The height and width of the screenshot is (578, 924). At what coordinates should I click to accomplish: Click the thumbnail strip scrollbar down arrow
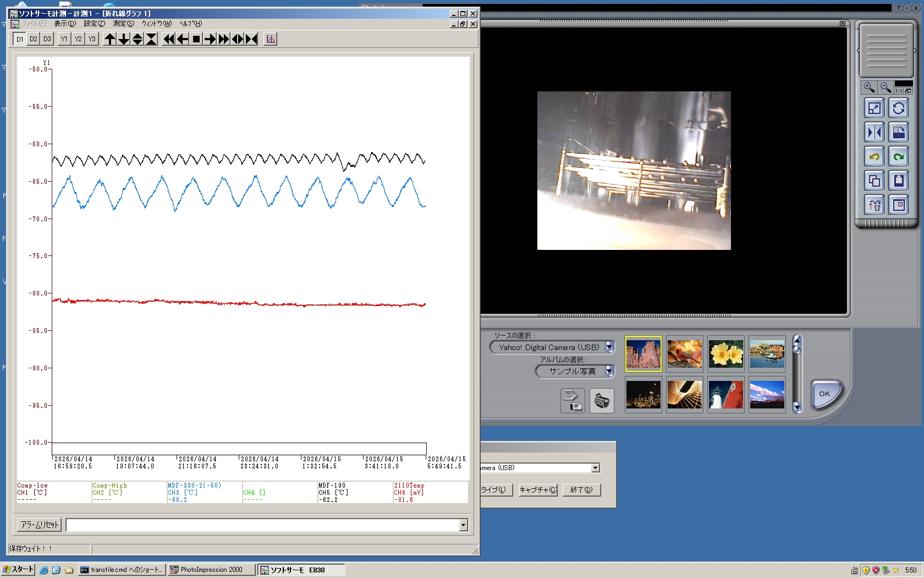coord(797,407)
